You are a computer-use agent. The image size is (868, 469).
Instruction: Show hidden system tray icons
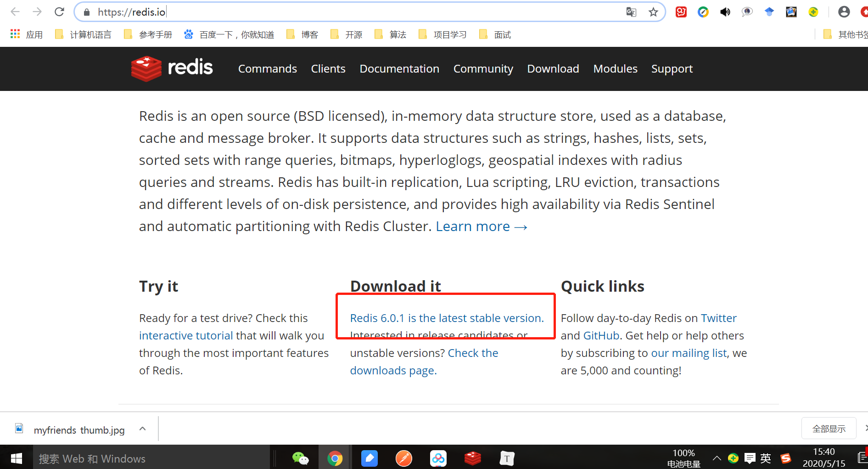coord(717,458)
